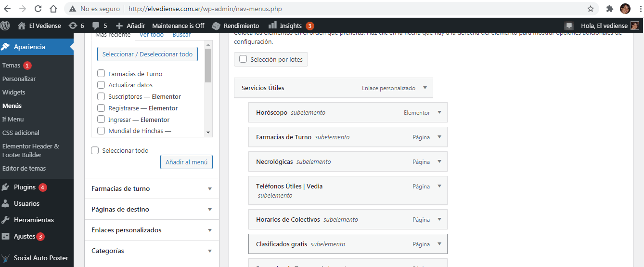Open the updates icon showing 6
The height and width of the screenshot is (267, 644).
pos(73,26)
